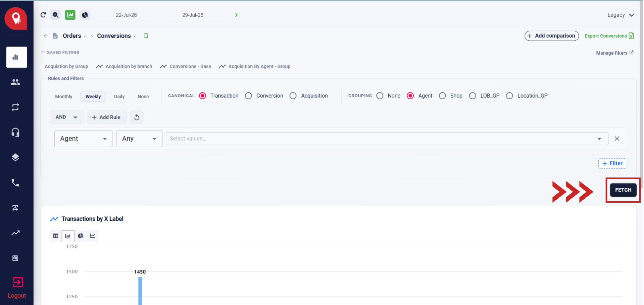Click the Export Conversions link
644x305 pixels.
tap(609, 36)
